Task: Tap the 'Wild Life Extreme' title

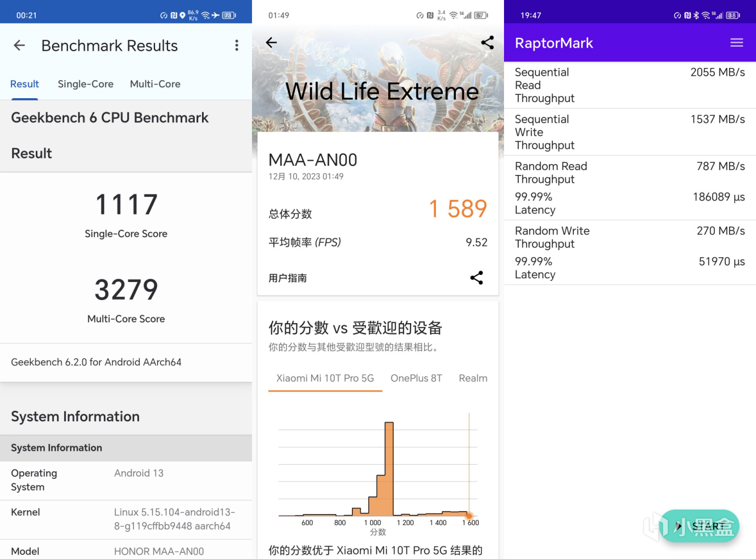Action: (382, 91)
